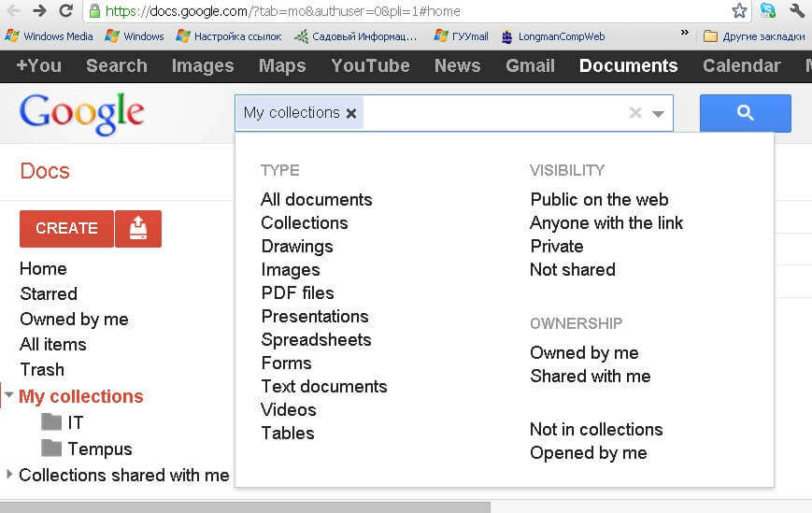Expand Collections shared with me
Screen dimensions: 812x513
coord(8,474)
